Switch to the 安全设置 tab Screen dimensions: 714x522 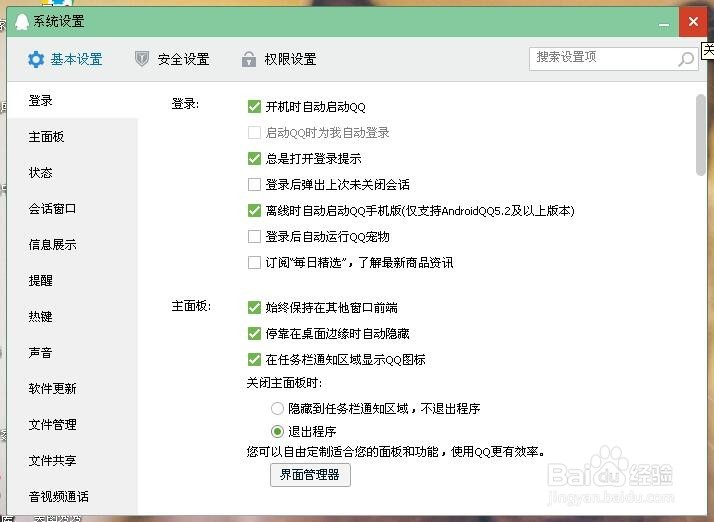pyautogui.click(x=172, y=59)
